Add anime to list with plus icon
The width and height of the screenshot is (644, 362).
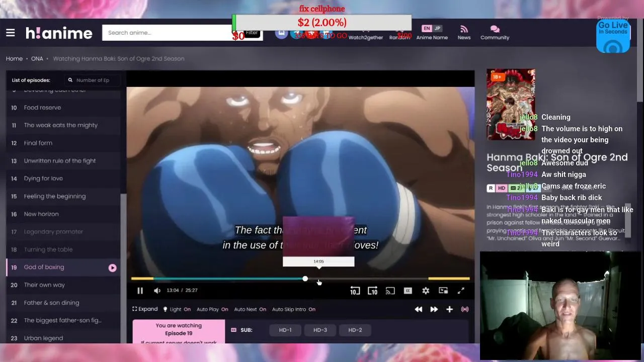[449, 309]
